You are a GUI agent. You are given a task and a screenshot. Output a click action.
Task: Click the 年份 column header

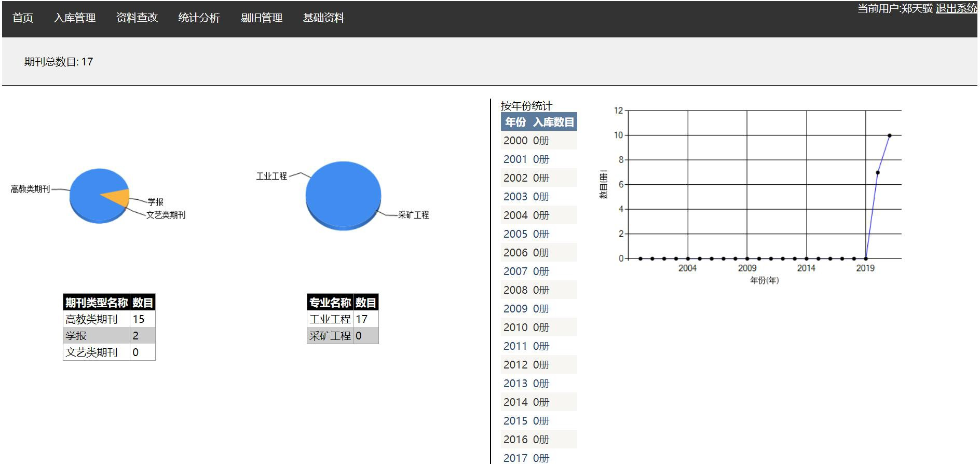pyautogui.click(x=515, y=122)
